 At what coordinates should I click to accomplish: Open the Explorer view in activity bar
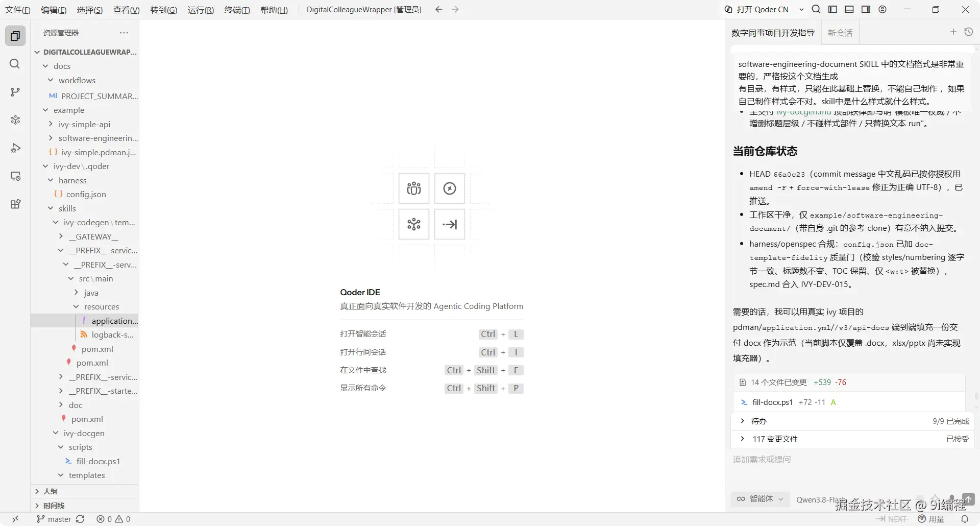(x=15, y=36)
